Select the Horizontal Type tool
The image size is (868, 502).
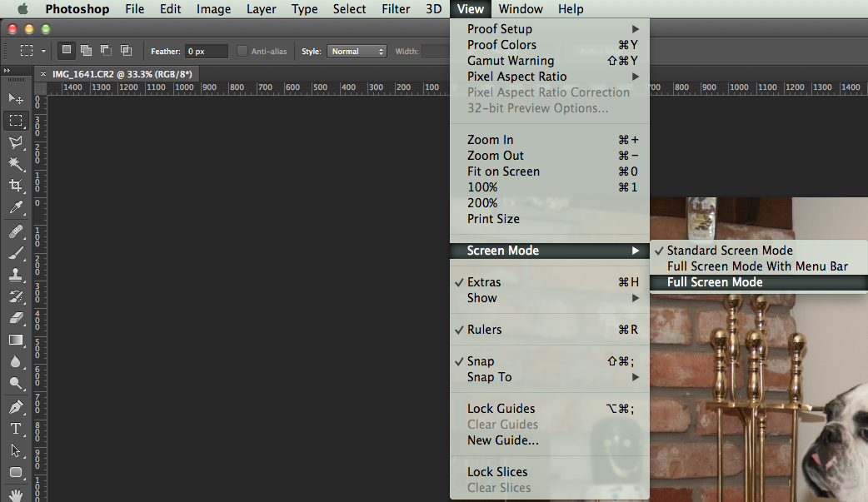16,429
